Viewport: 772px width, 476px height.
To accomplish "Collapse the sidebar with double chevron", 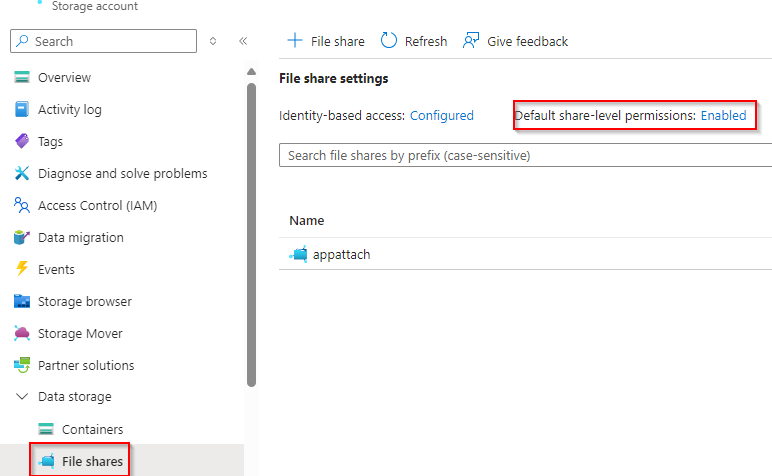I will click(243, 41).
